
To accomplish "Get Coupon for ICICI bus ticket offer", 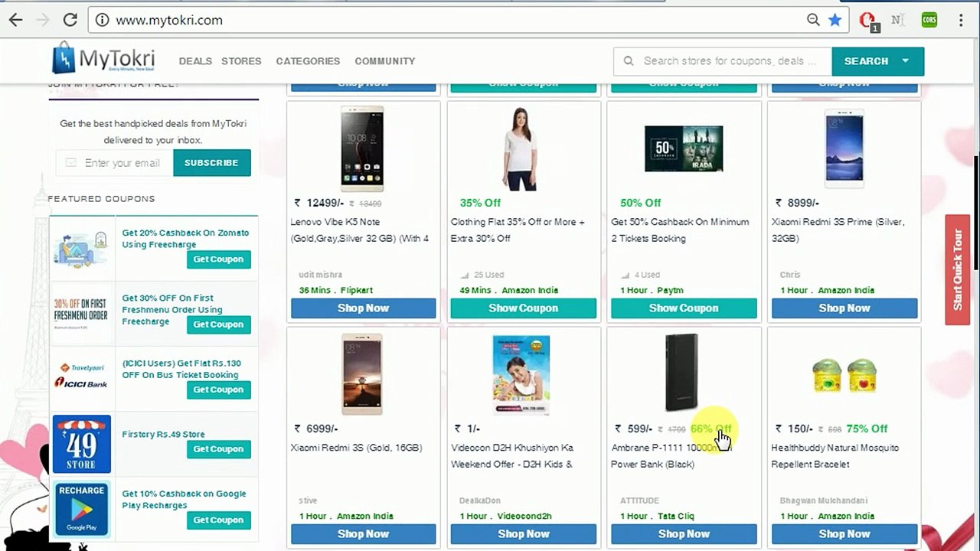I will [218, 390].
